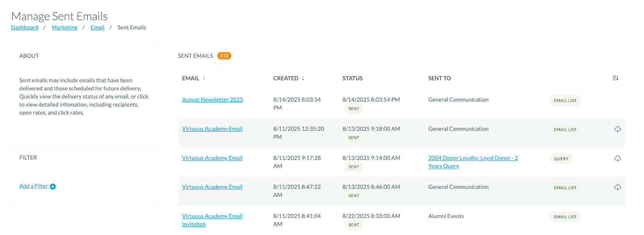Open August Newsletter 2025 email
This screenshot has width=644, height=235.
click(213, 100)
